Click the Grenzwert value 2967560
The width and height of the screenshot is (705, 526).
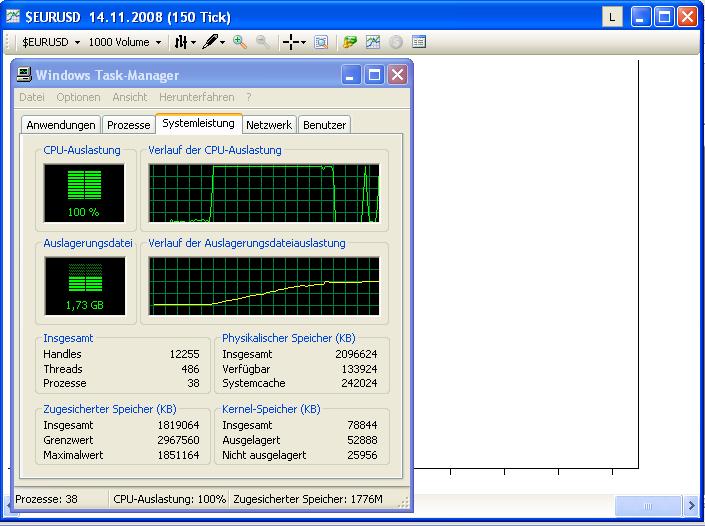178,440
